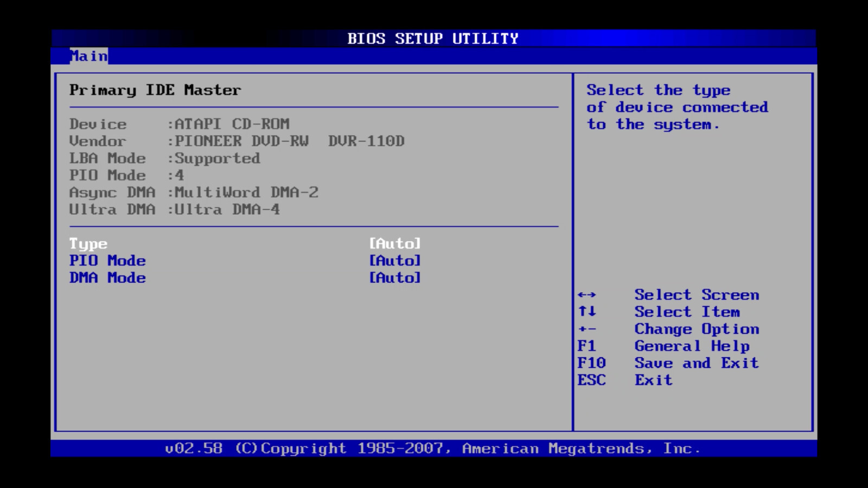868x488 pixels.
Task: Click the Vendor info label
Action: 98,141
